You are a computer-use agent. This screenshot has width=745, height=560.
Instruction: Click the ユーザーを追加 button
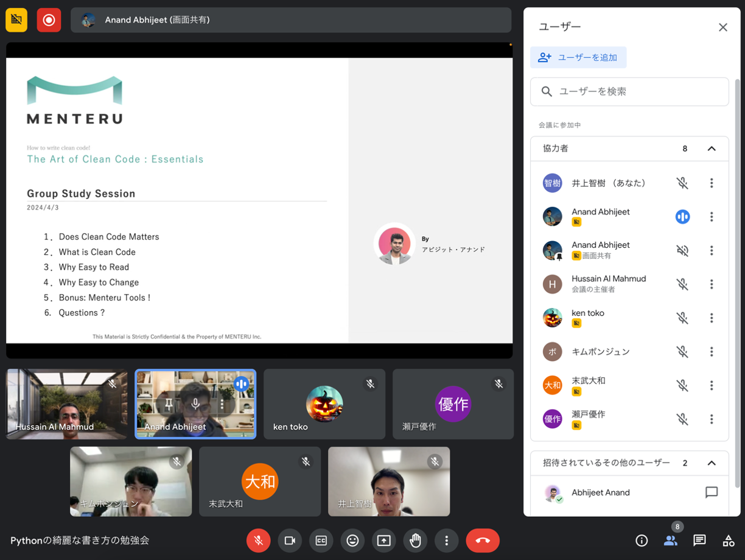coord(578,57)
